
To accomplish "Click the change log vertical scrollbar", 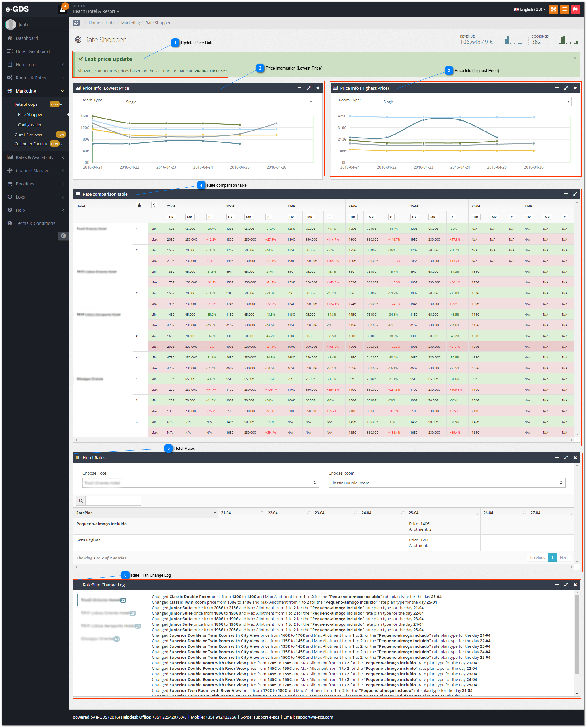I will (x=577, y=643).
